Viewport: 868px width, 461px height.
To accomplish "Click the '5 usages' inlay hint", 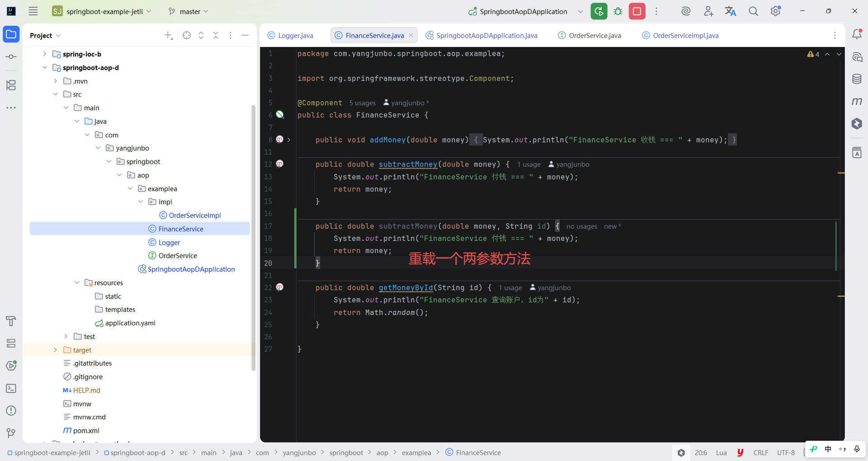I will pos(362,103).
